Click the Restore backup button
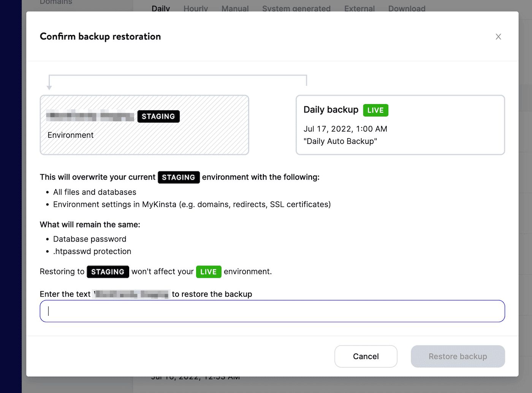Image resolution: width=532 pixels, height=393 pixels. coord(458,356)
